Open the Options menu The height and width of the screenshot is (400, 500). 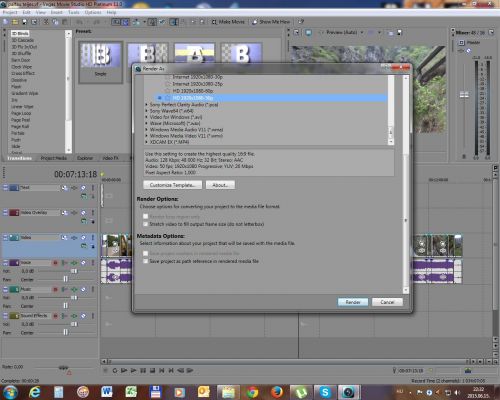(93, 12)
